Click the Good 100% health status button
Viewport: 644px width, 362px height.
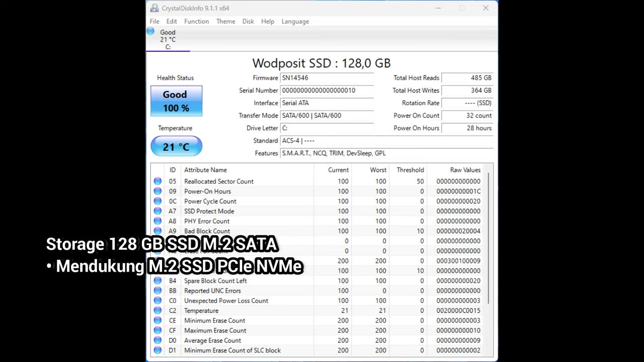[176, 101]
